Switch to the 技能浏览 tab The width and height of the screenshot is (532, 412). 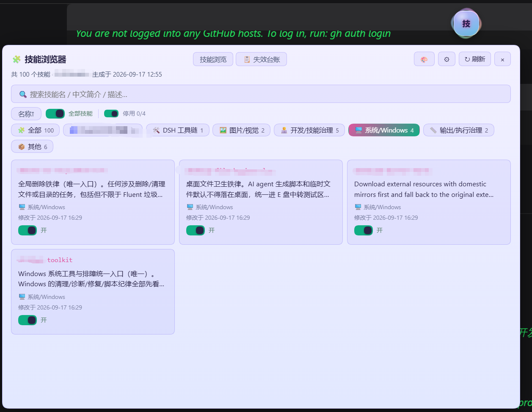click(213, 59)
